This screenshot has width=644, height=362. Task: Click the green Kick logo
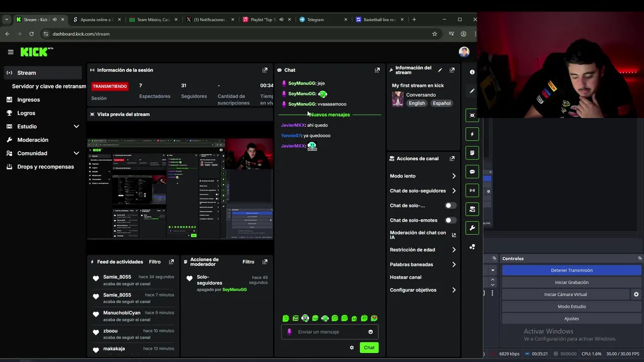tap(36, 52)
